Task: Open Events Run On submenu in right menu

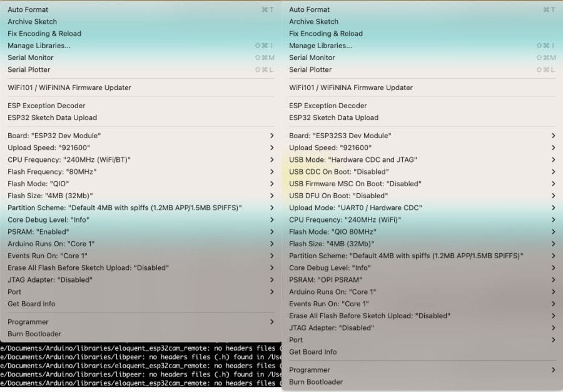Action: coord(422,304)
